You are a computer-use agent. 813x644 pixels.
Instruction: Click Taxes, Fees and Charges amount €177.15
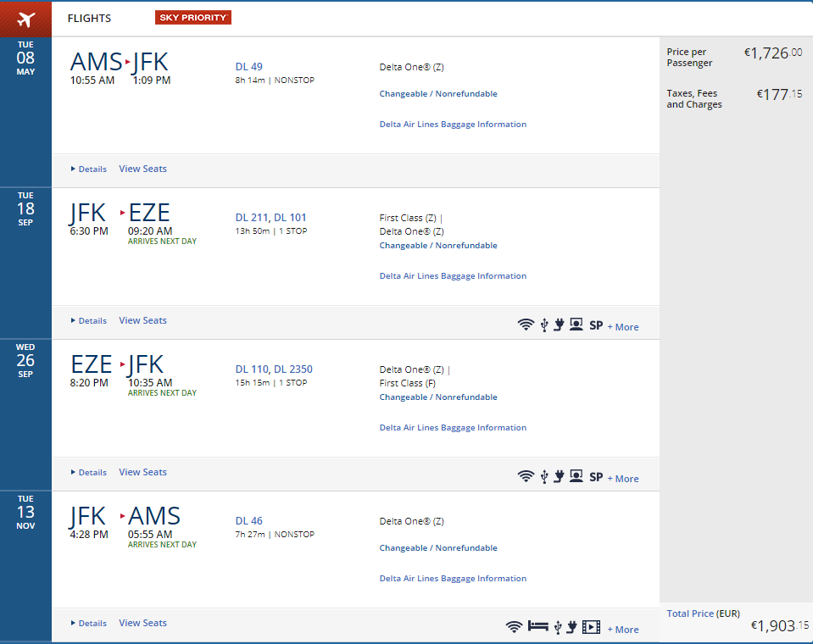tap(779, 95)
